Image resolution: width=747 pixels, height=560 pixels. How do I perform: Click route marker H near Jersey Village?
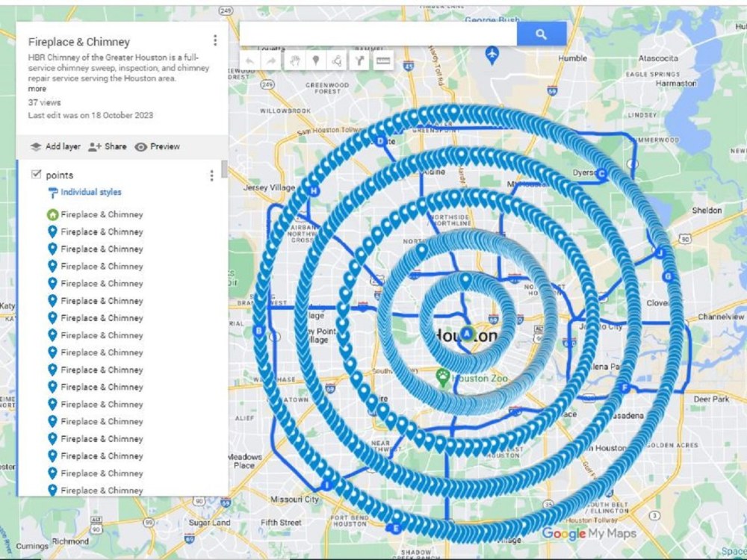tap(314, 191)
